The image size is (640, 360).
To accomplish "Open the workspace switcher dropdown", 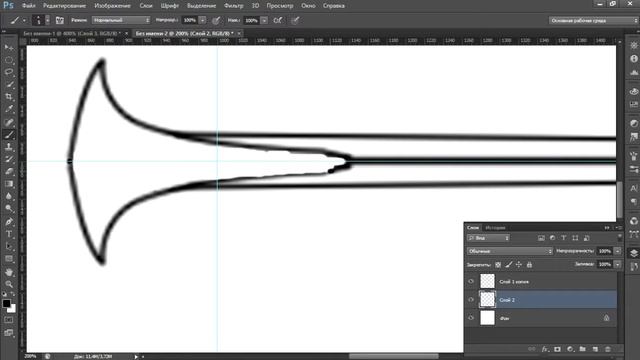I will tap(593, 20).
